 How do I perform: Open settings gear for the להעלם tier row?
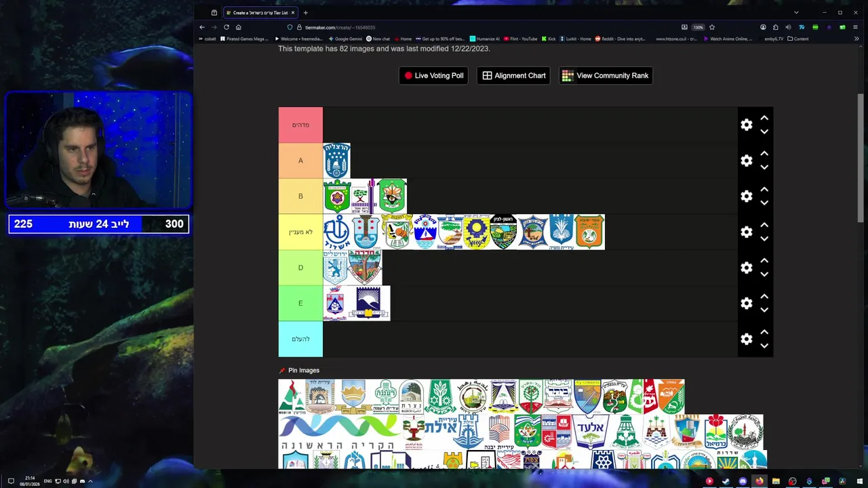[x=747, y=339]
